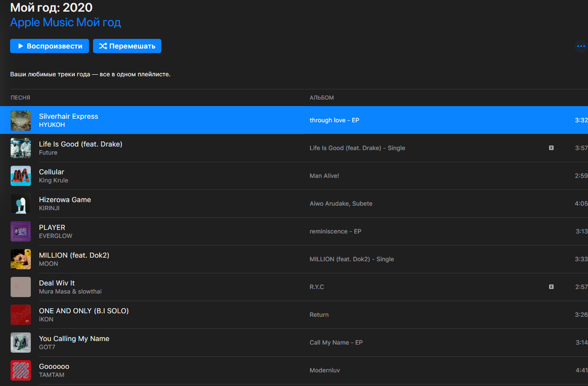Click the PLAYER purple album artwork
Viewport: 588px width, 386px height.
21,231
